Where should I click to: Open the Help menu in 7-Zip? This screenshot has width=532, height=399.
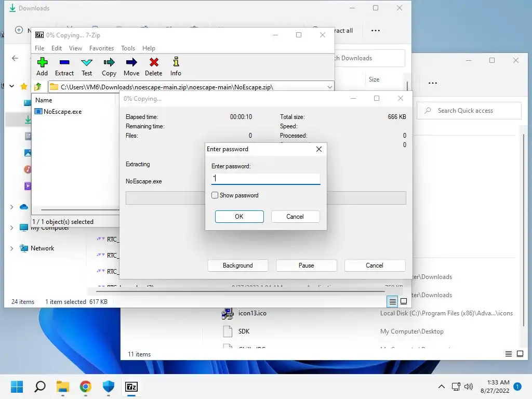149,48
